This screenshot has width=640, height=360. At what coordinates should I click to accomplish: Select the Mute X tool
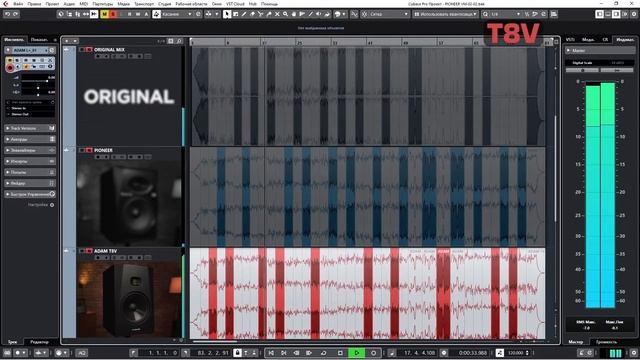point(277,14)
